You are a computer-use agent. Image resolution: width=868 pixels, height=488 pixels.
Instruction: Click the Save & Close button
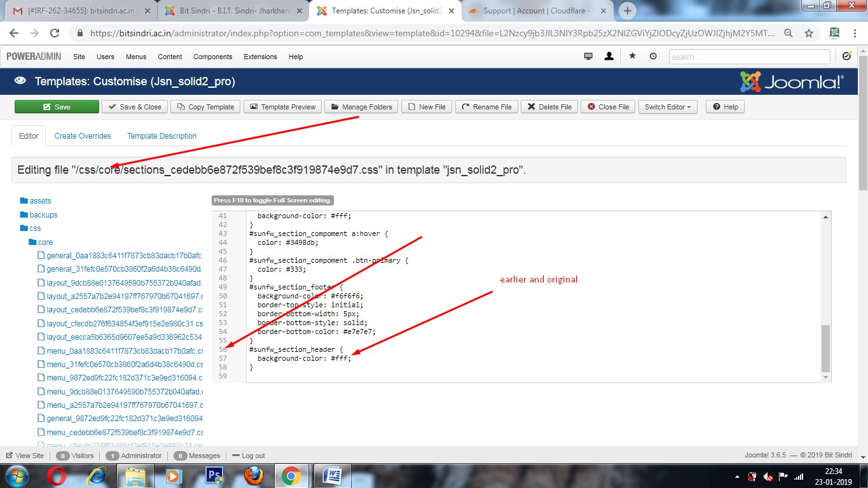(135, 107)
